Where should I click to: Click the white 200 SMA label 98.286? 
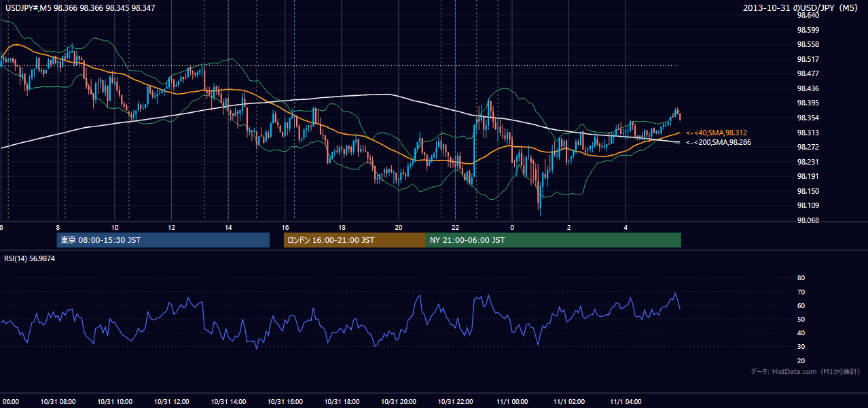(x=718, y=143)
